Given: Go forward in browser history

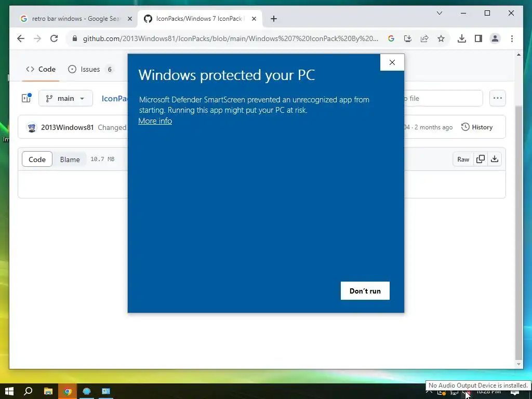Looking at the screenshot, I should (37, 38).
